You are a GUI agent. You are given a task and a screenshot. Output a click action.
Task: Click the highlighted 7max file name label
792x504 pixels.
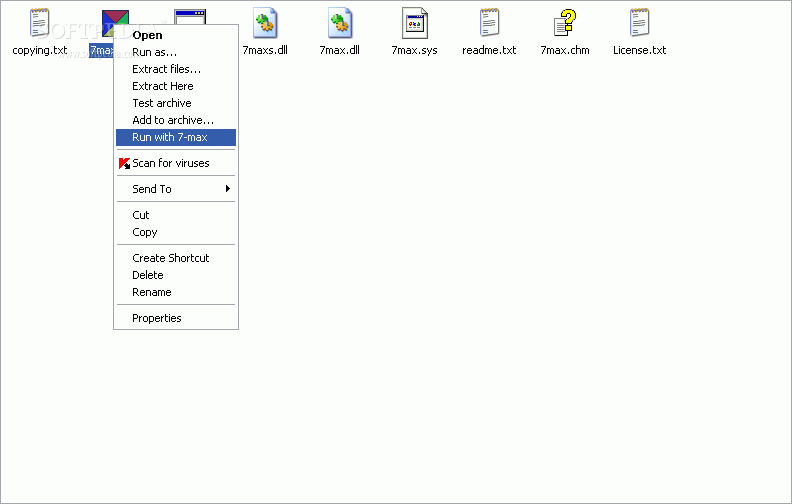pos(102,51)
